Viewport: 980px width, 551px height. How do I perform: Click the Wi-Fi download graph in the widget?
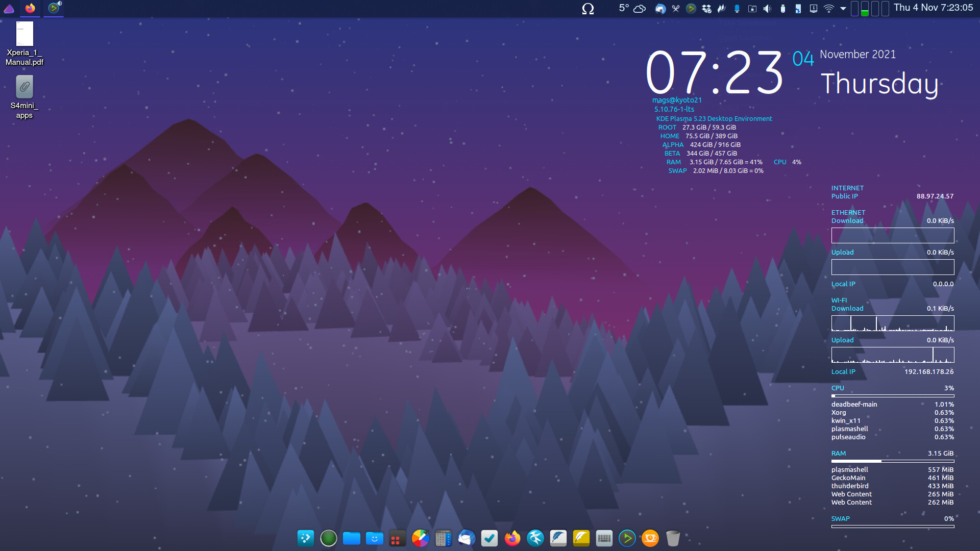(x=892, y=322)
